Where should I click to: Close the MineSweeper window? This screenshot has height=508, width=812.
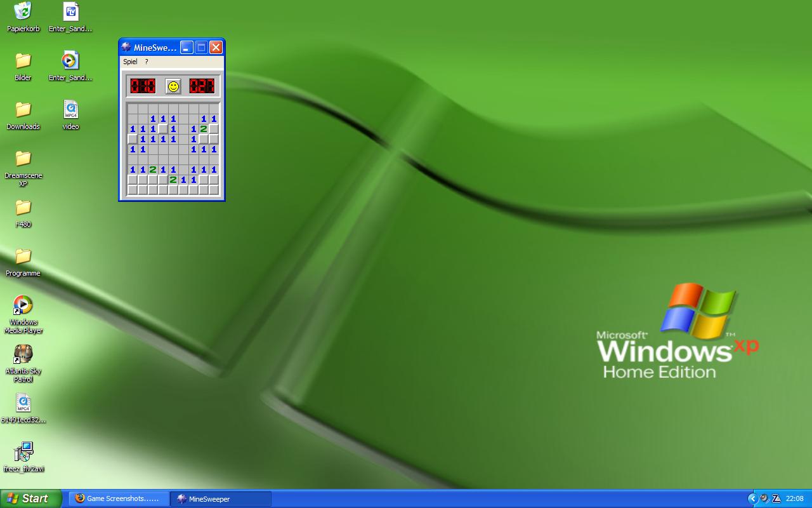tap(216, 47)
